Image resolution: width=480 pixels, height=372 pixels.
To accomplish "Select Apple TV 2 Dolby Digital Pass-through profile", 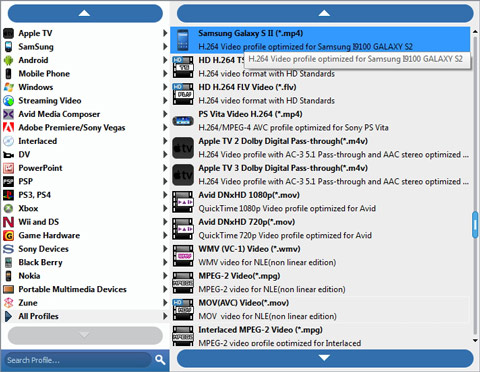I will pyautogui.click(x=320, y=148).
